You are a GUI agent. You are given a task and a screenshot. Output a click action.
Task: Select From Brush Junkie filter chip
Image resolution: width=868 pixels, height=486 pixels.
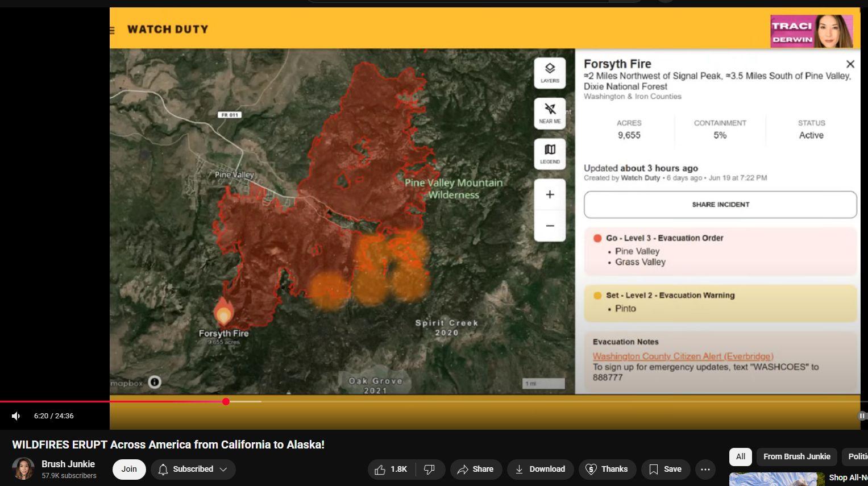[x=796, y=457]
